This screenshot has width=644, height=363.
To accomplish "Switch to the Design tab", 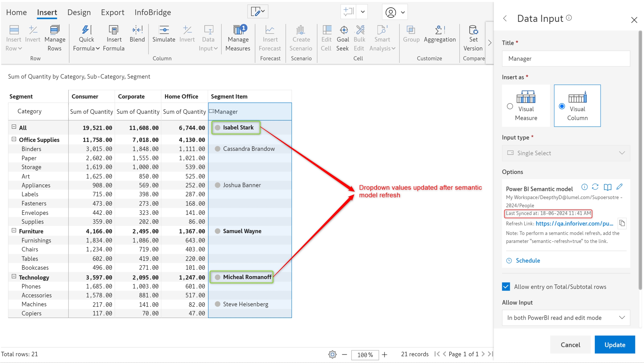I will click(79, 12).
